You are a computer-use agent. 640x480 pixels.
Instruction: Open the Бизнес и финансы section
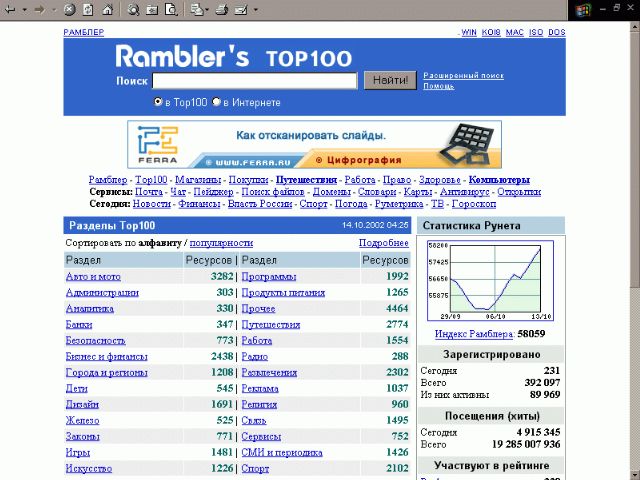tap(107, 356)
